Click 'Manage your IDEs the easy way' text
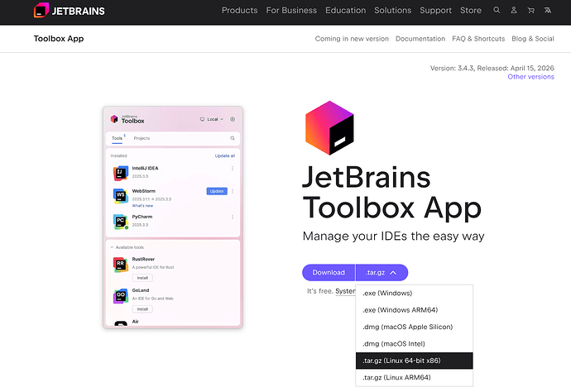 coord(393,237)
